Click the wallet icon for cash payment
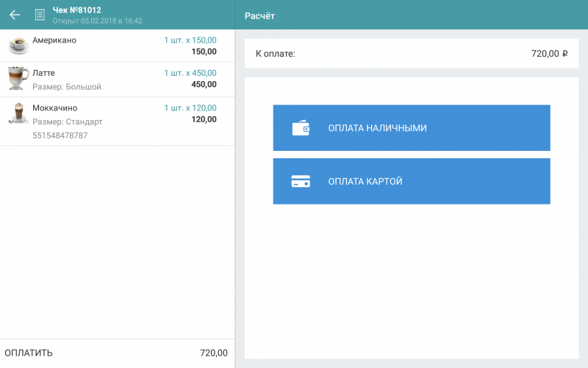588x368 pixels. [x=301, y=128]
